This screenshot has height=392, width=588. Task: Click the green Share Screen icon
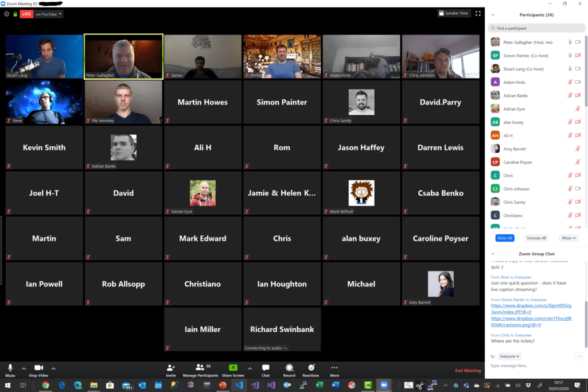coord(233,367)
